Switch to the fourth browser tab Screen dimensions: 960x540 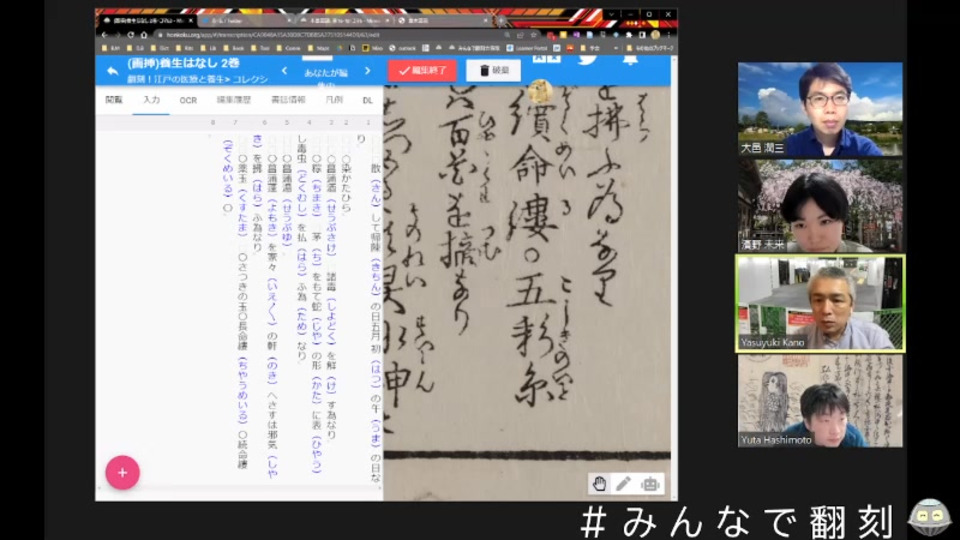point(442,20)
